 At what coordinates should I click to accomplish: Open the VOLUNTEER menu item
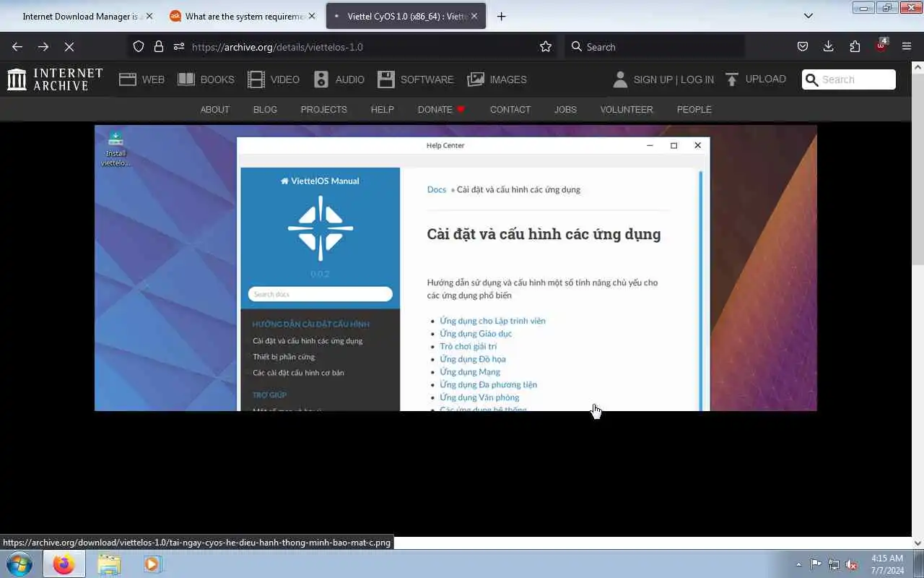click(x=627, y=109)
